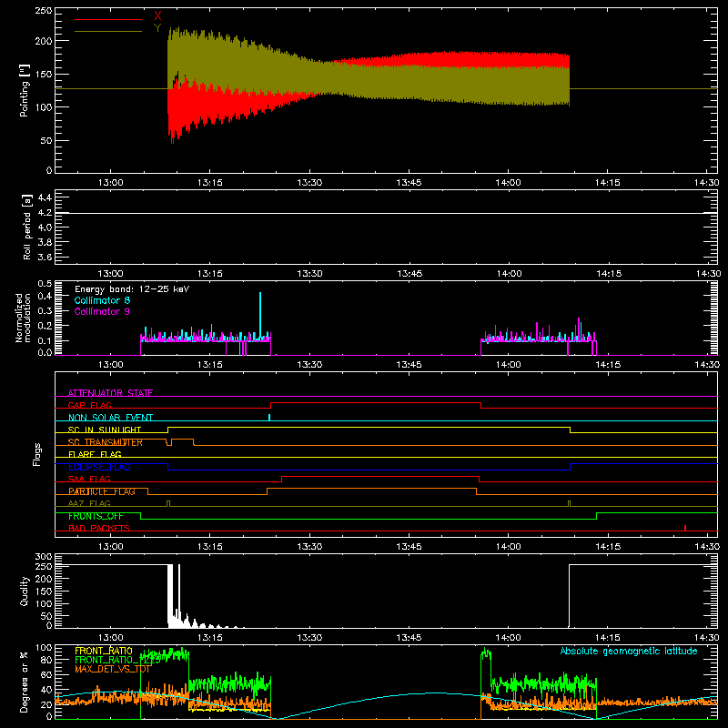
Task: Click the 13:45 tick under modulation plot
Action: (x=409, y=365)
